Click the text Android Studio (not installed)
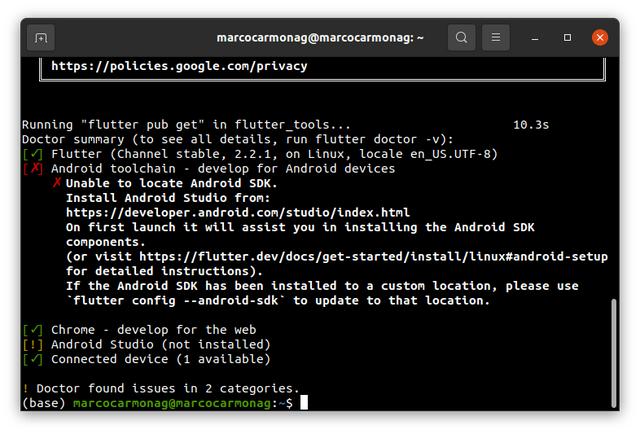The height and width of the screenshot is (434, 640). coord(161,345)
